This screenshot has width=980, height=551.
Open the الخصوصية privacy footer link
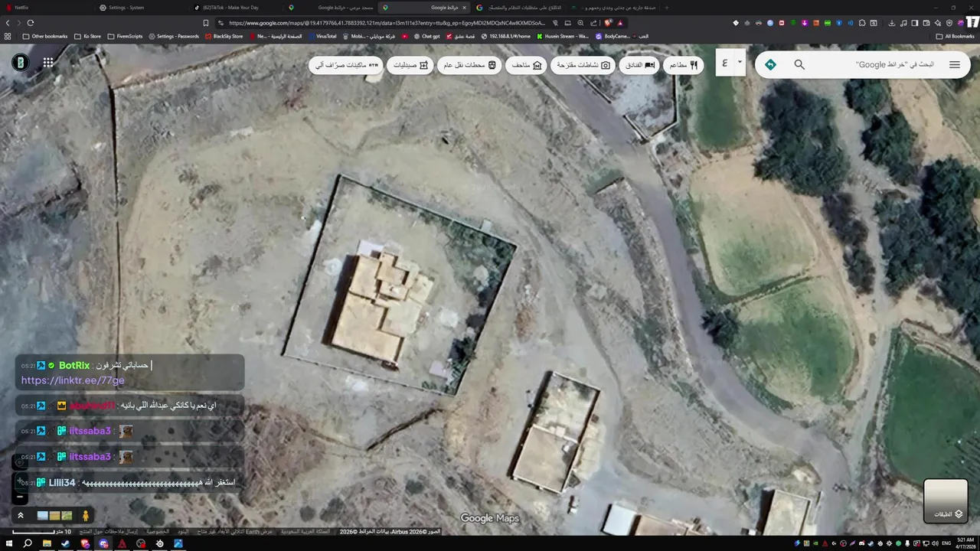tap(158, 531)
